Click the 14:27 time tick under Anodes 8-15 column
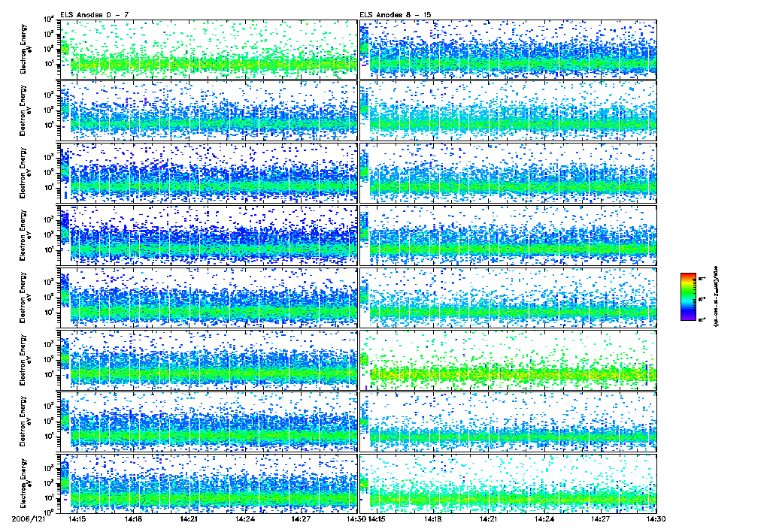Viewport: 770px width, 532px height. pyautogui.click(x=600, y=518)
